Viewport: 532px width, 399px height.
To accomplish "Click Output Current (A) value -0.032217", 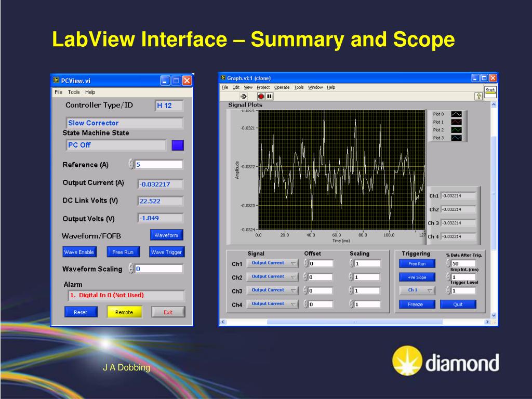I will (160, 184).
